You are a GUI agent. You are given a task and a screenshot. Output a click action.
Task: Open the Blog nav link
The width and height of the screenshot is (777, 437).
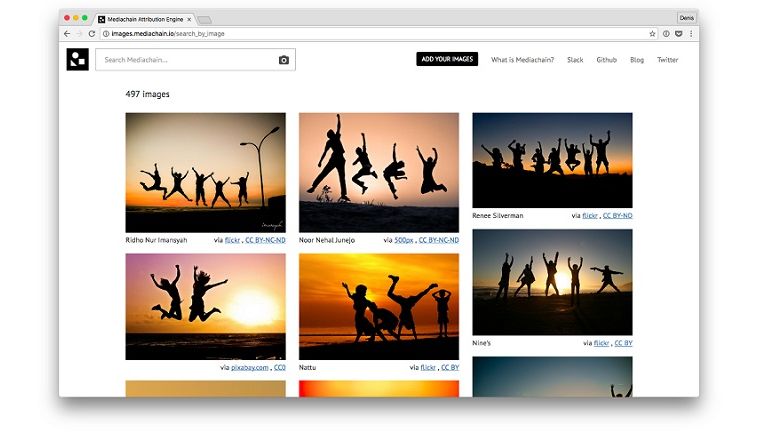click(637, 59)
